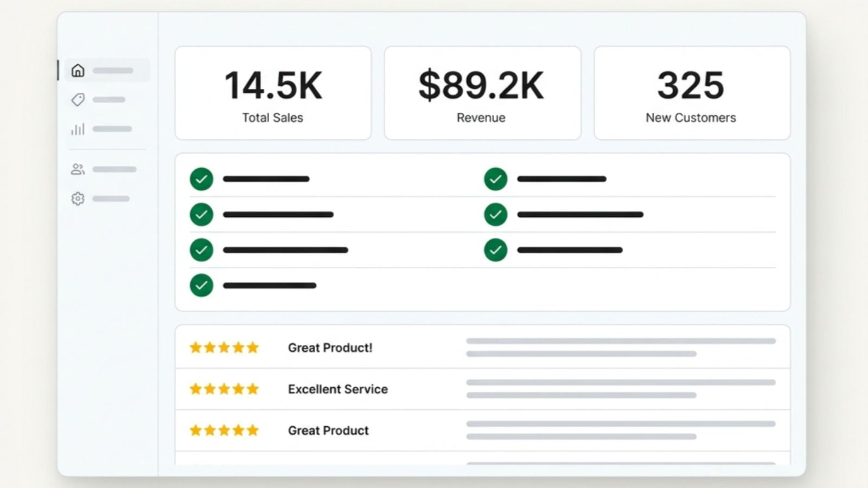Image resolution: width=868 pixels, height=488 pixels.
Task: Open the bar chart analytics icon
Action: tap(78, 129)
